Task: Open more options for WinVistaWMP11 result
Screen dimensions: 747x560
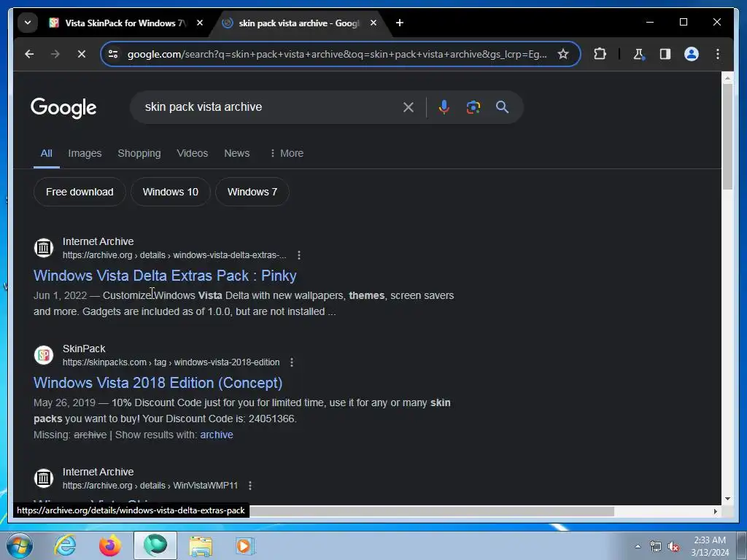Action: [x=249, y=486]
